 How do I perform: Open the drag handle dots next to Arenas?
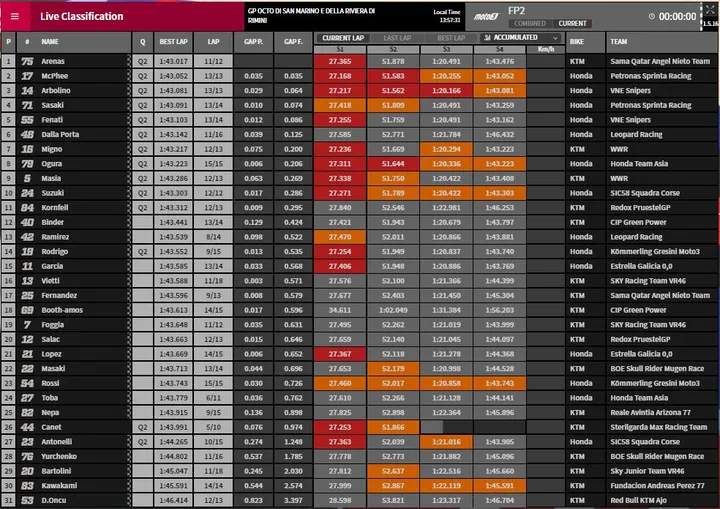tap(129, 61)
